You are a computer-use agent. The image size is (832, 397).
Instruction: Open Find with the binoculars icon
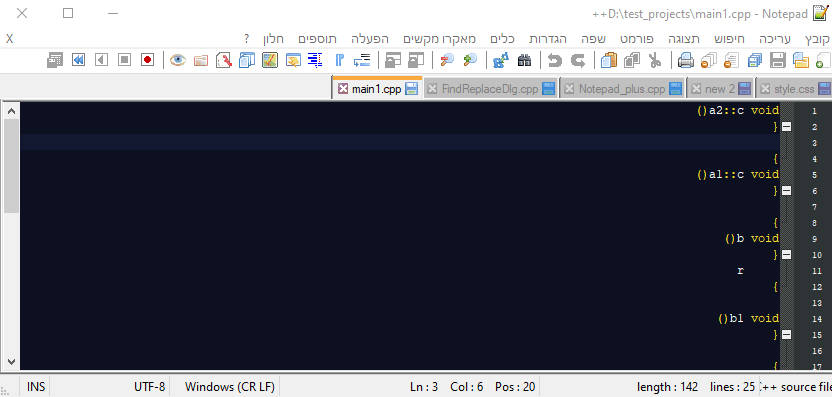[x=524, y=60]
